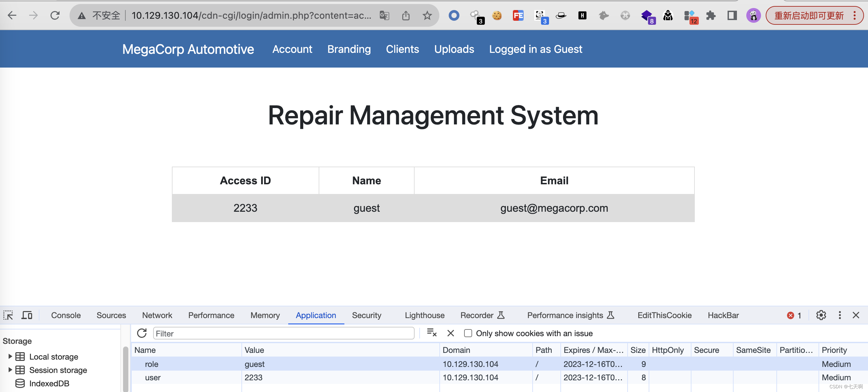The height and width of the screenshot is (392, 868).
Task: Toggle the device toolbar icon
Action: pos(27,315)
